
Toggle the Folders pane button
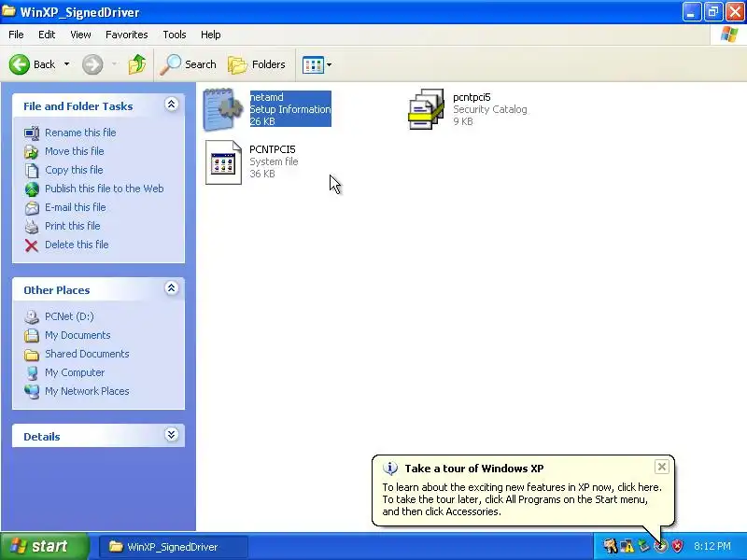click(x=257, y=64)
